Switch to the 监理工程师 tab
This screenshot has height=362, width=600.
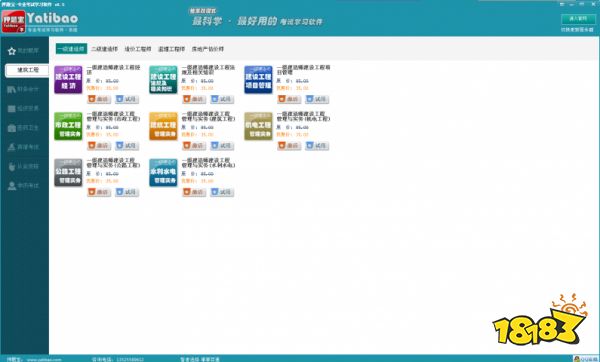pos(171,49)
